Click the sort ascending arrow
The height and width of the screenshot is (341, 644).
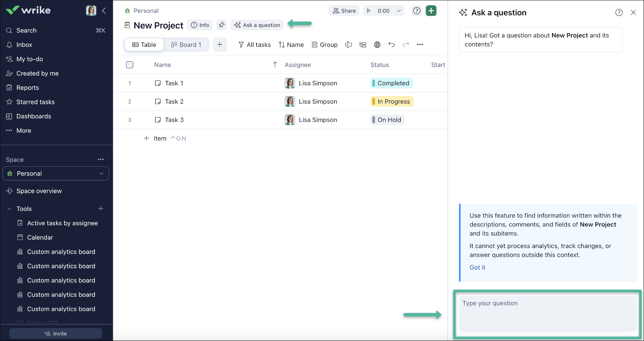pyautogui.click(x=275, y=65)
